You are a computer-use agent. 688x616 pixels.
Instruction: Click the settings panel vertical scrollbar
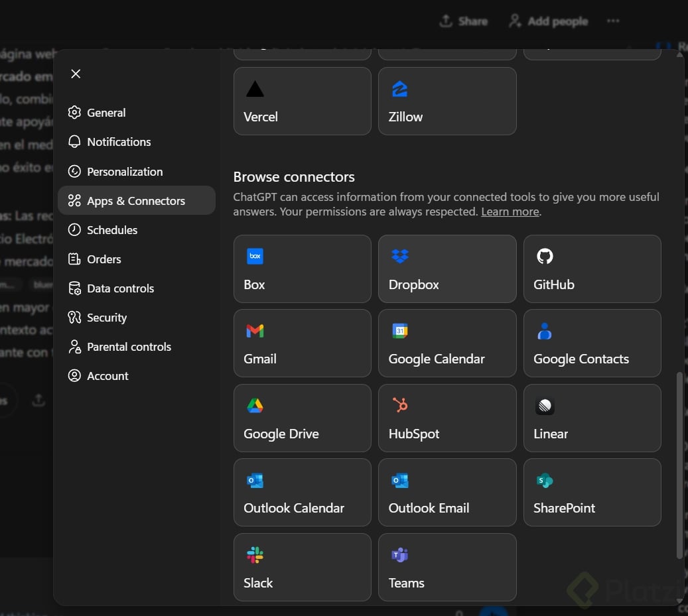(x=679, y=464)
